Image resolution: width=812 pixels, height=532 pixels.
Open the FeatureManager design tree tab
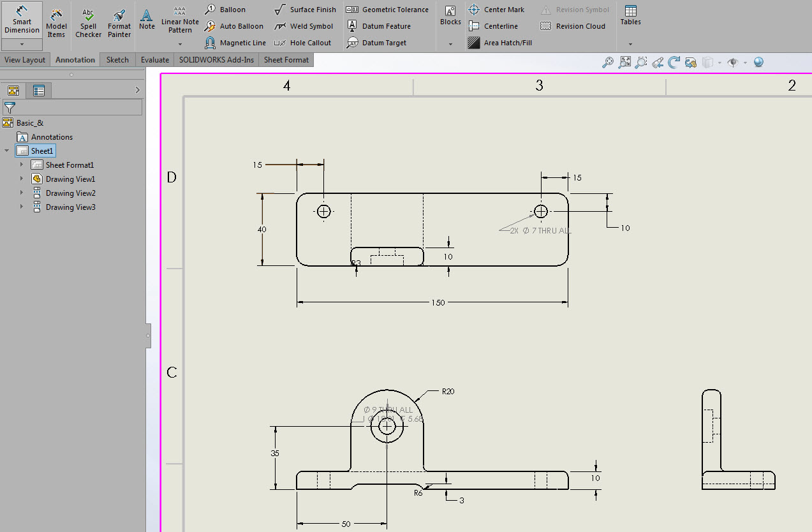[13, 91]
